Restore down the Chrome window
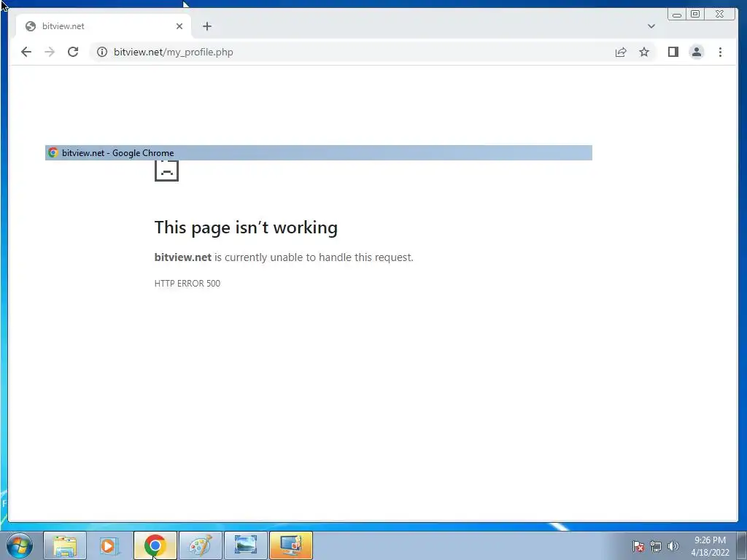This screenshot has height=560, width=747. pos(695,15)
